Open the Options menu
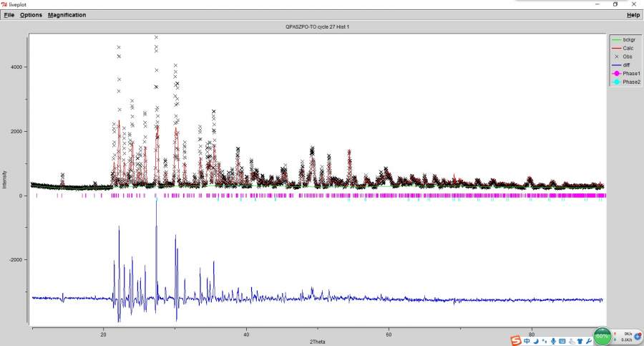 (31, 15)
